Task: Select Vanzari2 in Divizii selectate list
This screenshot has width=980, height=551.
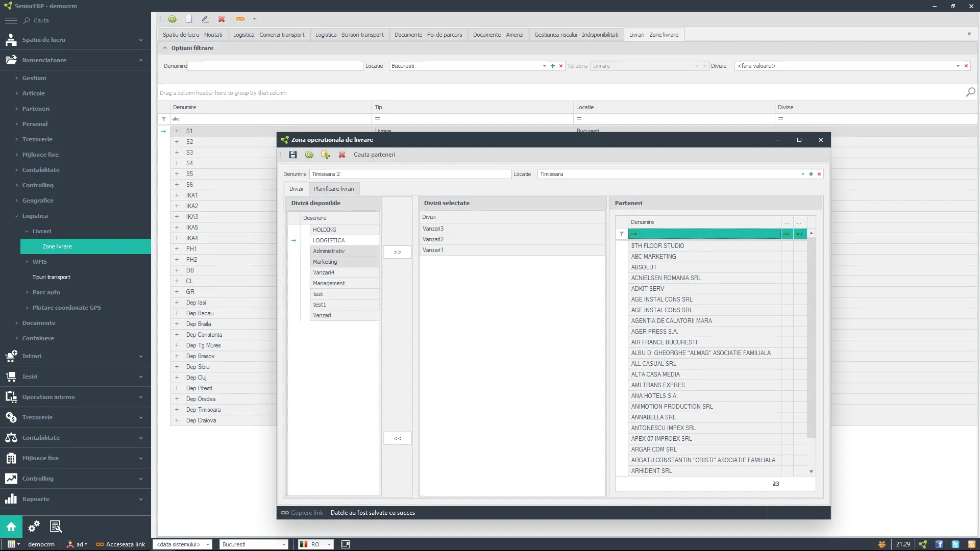Action: (x=512, y=239)
